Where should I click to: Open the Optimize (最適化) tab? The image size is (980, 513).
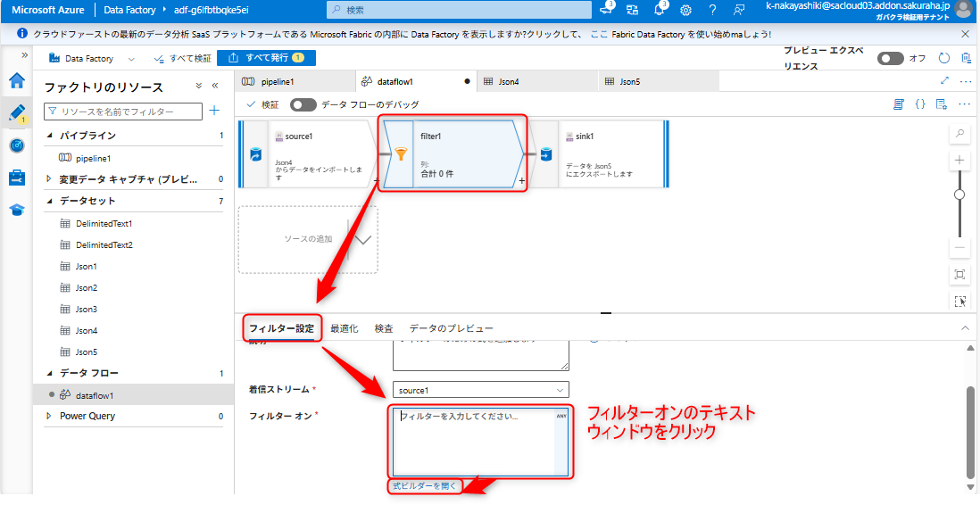345,328
